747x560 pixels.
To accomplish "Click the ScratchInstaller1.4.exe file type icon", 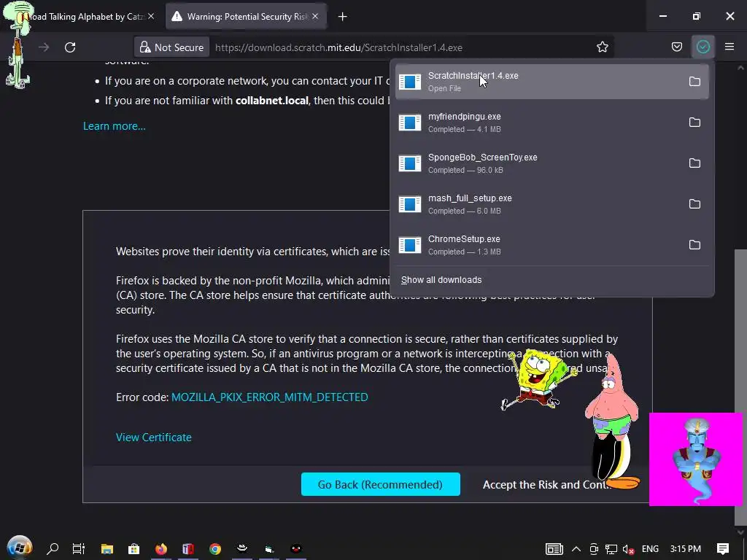I will tap(410, 82).
